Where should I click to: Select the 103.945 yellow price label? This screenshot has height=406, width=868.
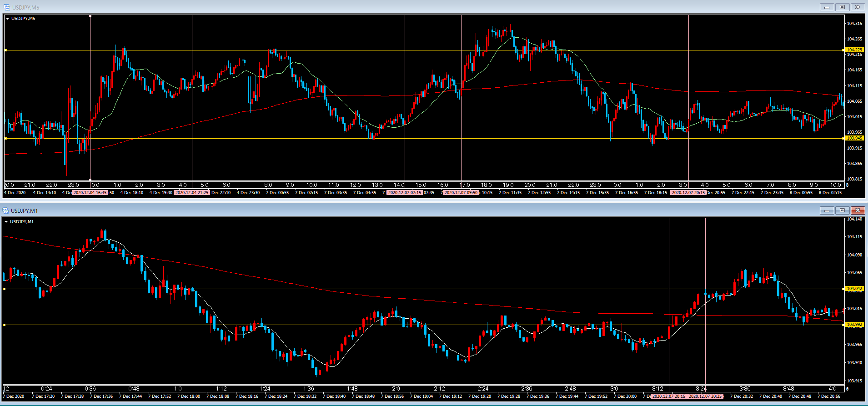(854, 138)
